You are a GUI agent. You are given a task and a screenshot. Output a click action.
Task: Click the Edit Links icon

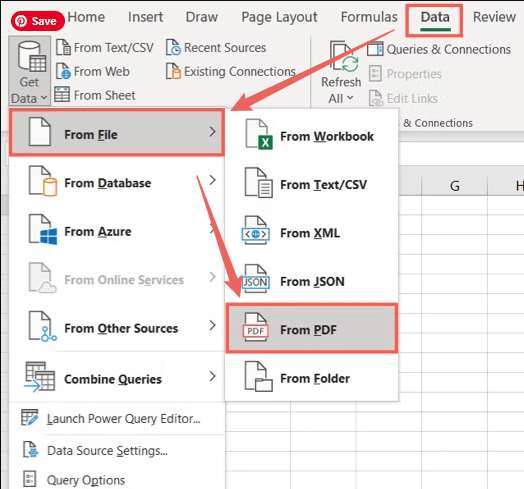click(376, 98)
